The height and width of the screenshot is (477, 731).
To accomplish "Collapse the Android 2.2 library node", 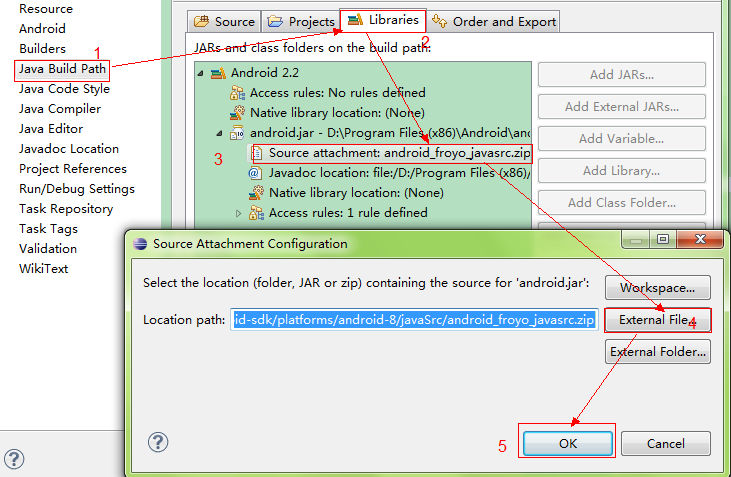I will pos(200,73).
